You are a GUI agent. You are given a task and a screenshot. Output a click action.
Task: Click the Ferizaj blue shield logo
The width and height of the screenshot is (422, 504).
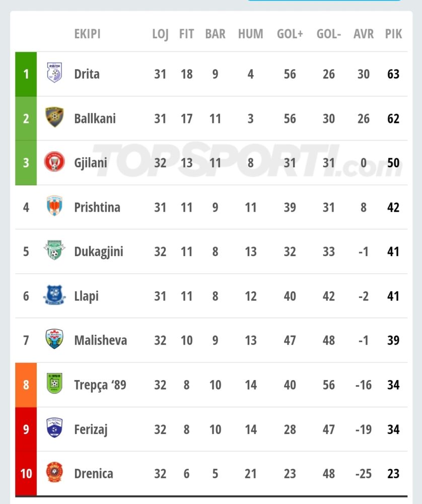coord(54,428)
